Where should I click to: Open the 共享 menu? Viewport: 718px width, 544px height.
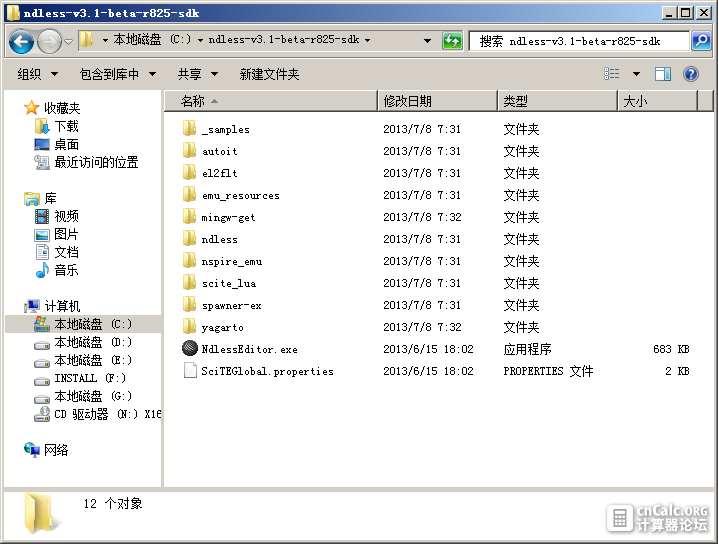tap(197, 74)
